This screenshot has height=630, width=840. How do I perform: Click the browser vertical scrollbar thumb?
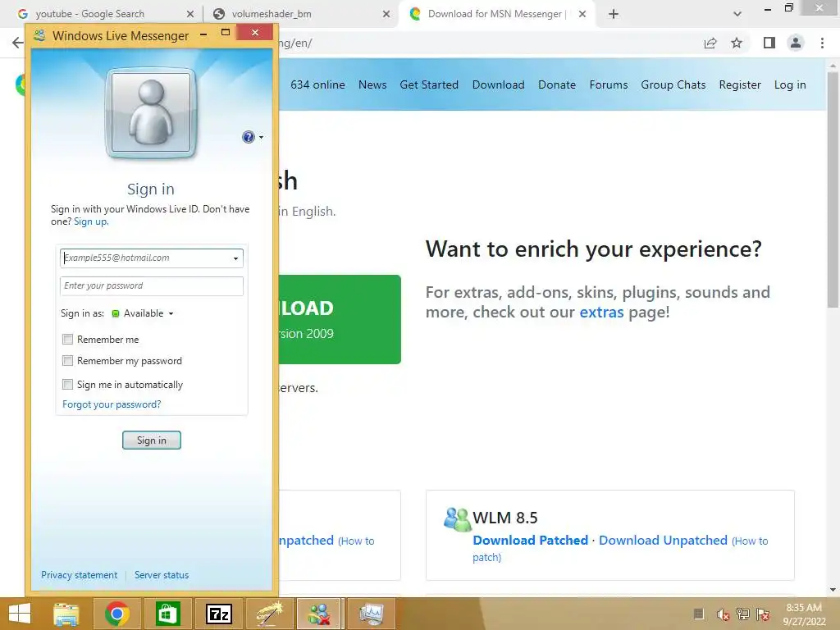pos(833,190)
